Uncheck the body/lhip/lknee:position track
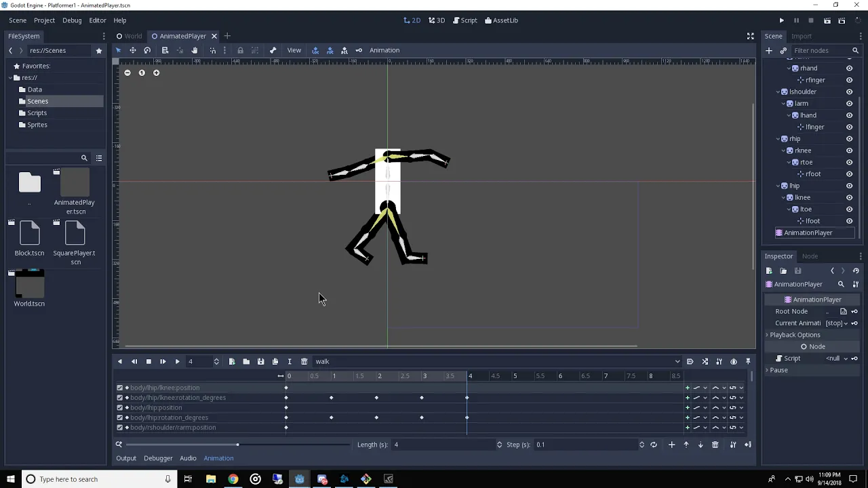Screen dimensions: 868x488 click(x=120, y=388)
